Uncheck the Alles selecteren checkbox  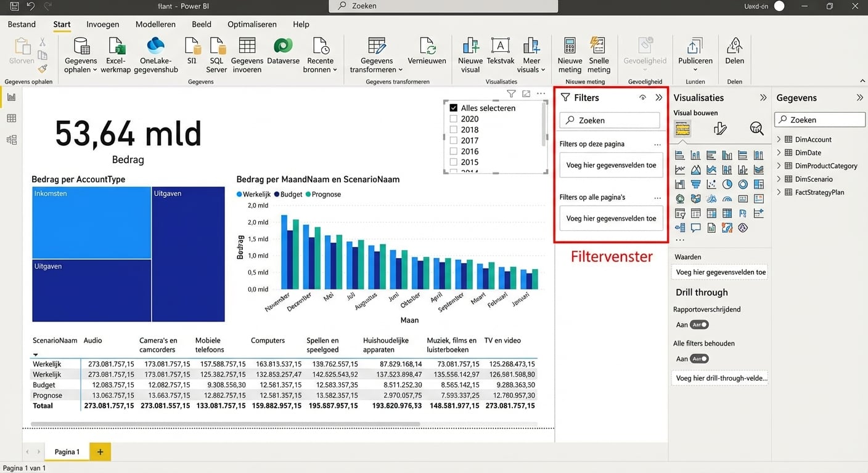point(454,108)
